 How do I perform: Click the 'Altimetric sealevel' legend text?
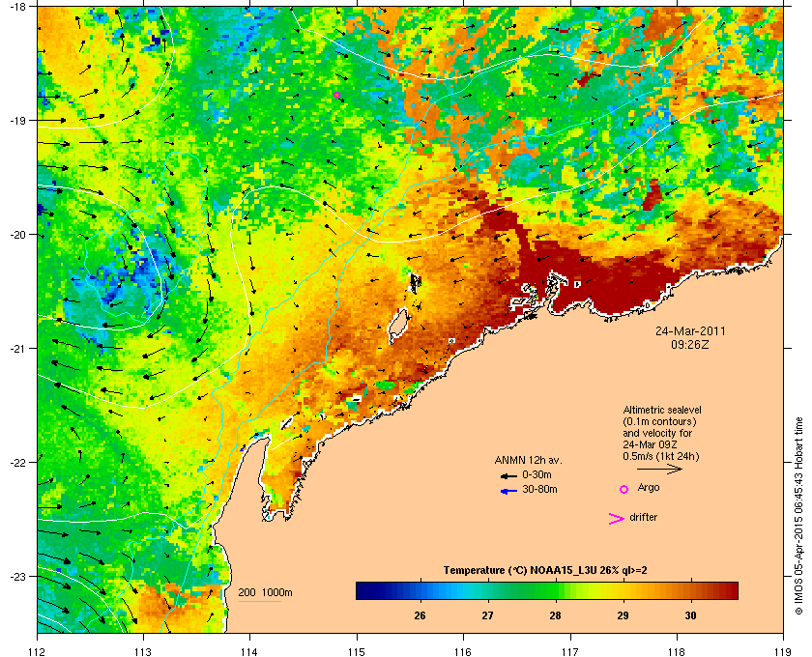(x=662, y=410)
